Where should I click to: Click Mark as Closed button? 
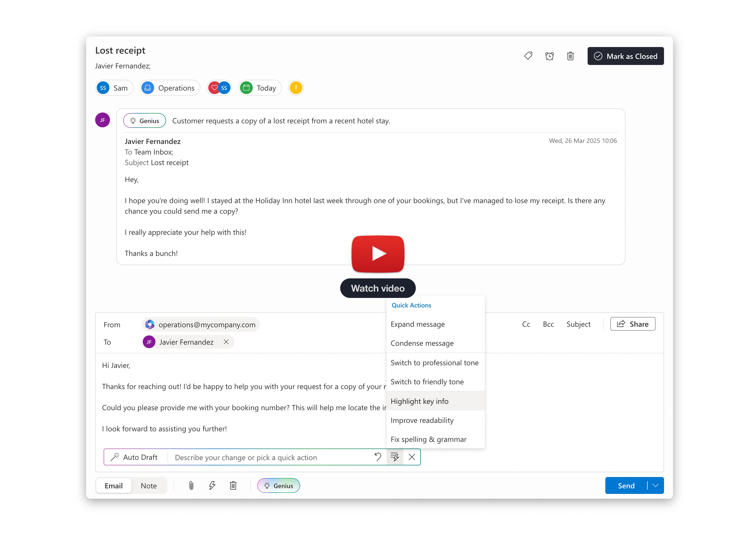[625, 56]
